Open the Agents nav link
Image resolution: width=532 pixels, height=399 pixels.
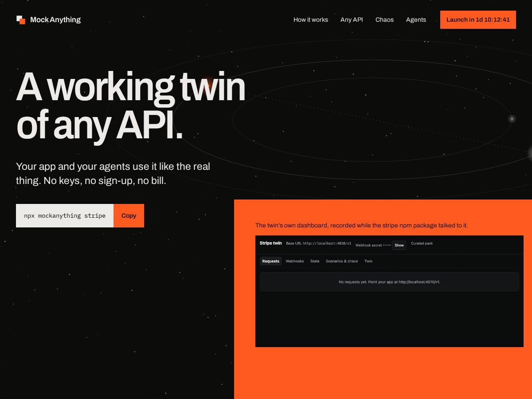coord(416,20)
